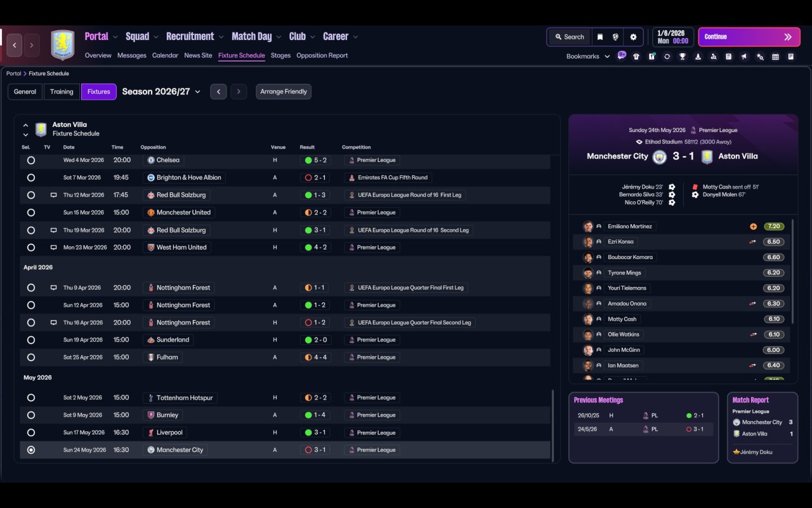812x508 pixels.
Task: Open the trophy bookmark icon
Action: point(683,57)
